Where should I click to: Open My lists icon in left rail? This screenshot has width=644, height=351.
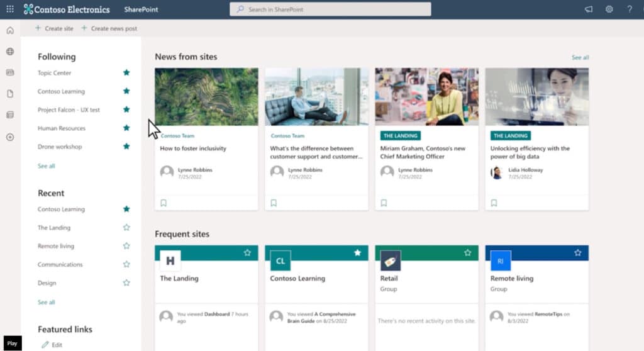tap(10, 114)
